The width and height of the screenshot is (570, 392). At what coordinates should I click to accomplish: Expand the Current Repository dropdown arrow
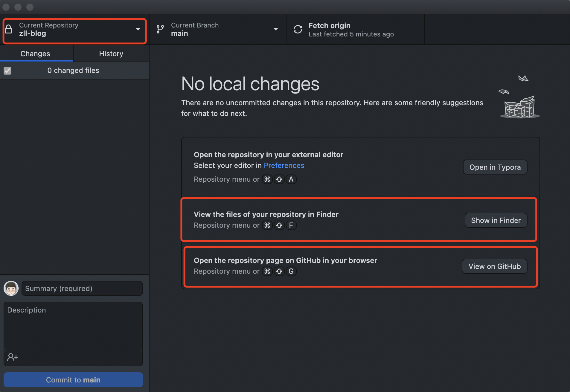[x=138, y=29]
